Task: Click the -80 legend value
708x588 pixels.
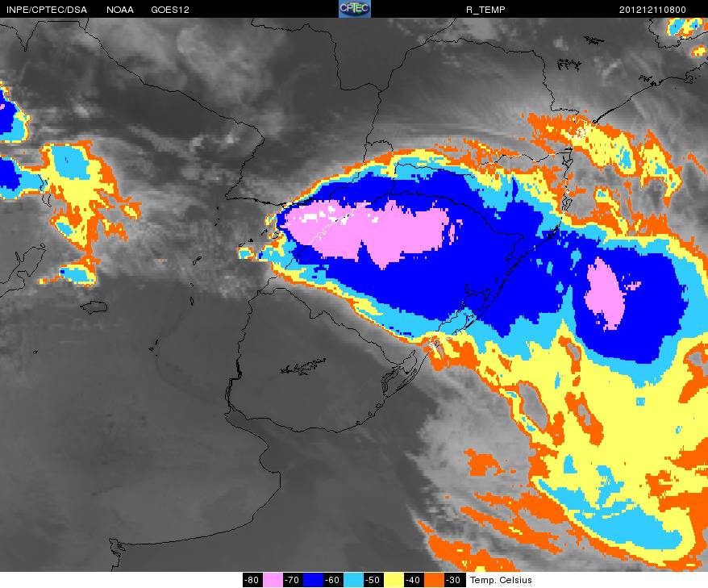Action: coord(252,580)
